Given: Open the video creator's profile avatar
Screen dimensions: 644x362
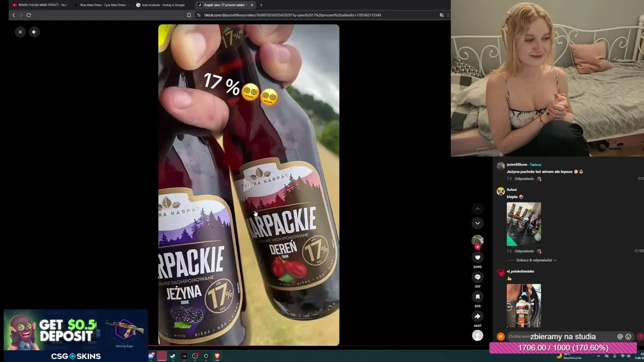Looking at the screenshot, I should tap(477, 240).
